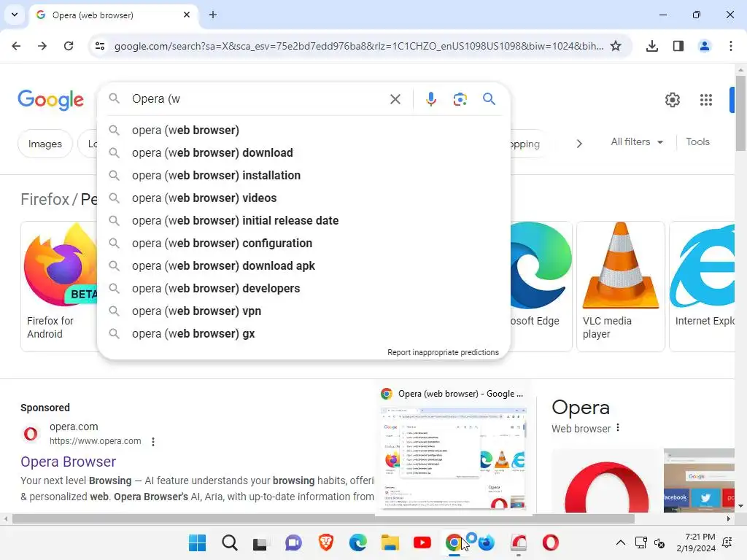Viewport: 747px width, 560px height.
Task: Open the Opera Browser sponsored link
Action: point(68,462)
